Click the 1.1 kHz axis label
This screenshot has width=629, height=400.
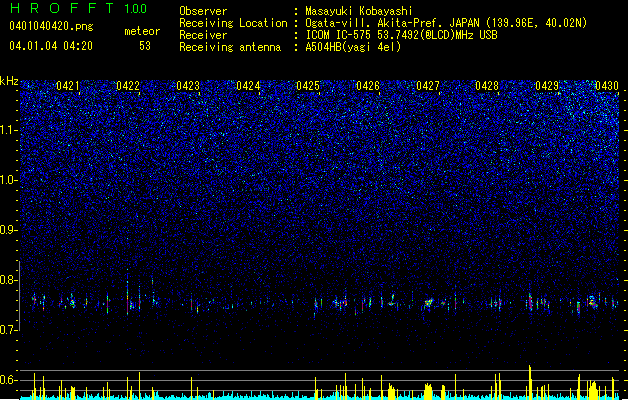[x=9, y=130]
